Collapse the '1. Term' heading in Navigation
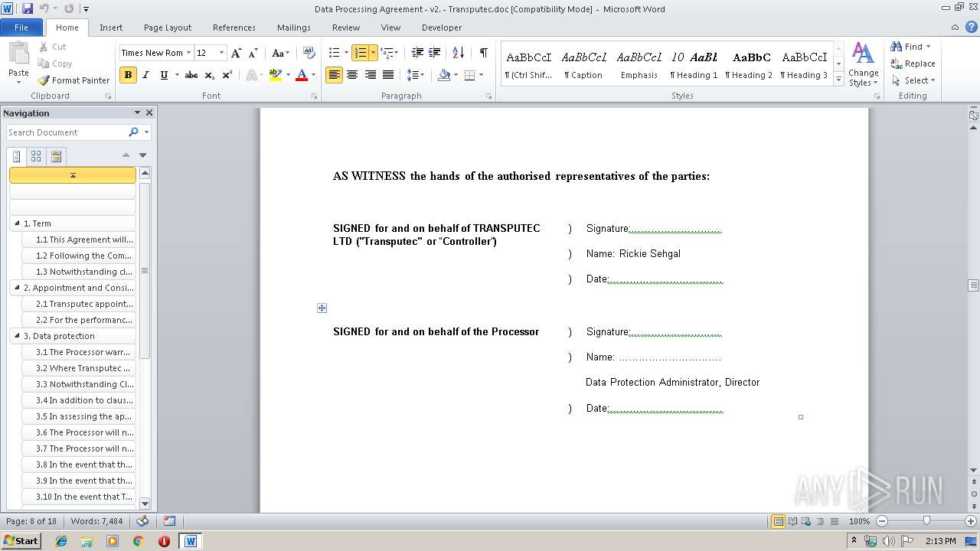 point(16,223)
